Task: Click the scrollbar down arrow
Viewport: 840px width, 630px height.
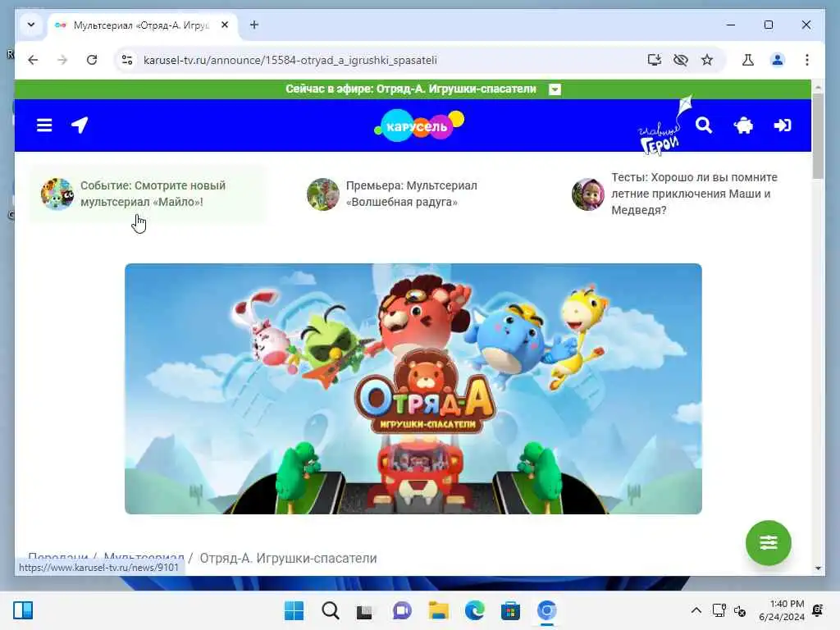Action: pyautogui.click(x=818, y=568)
